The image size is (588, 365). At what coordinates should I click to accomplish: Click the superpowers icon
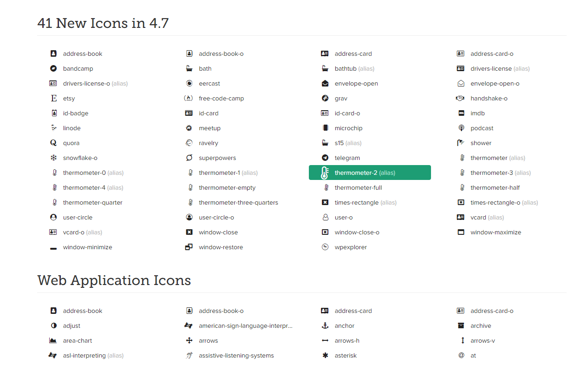[x=189, y=158]
